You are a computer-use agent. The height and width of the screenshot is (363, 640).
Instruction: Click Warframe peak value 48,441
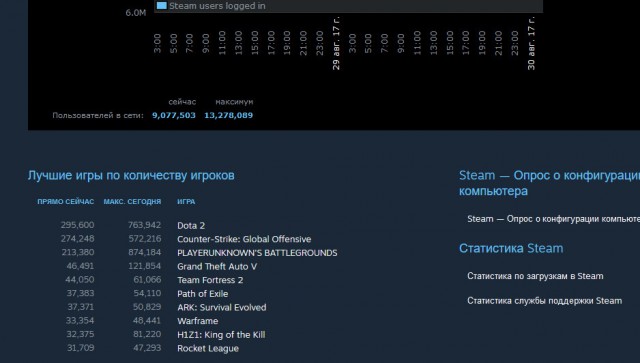[x=147, y=321]
